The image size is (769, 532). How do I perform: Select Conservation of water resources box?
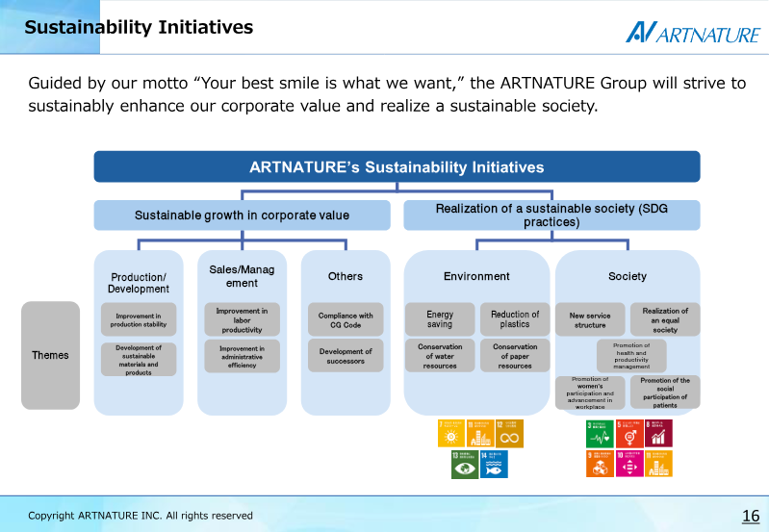[x=440, y=356]
